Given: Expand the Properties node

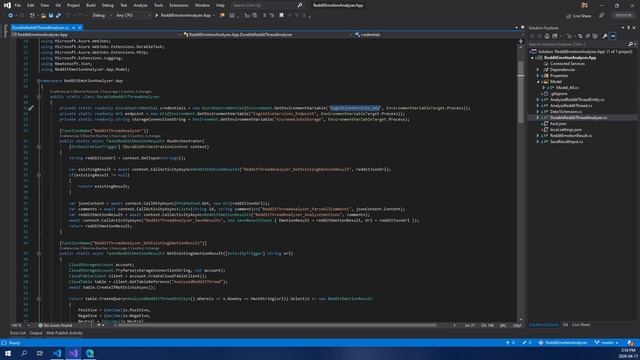Looking at the screenshot, I should pyautogui.click(x=538, y=76).
